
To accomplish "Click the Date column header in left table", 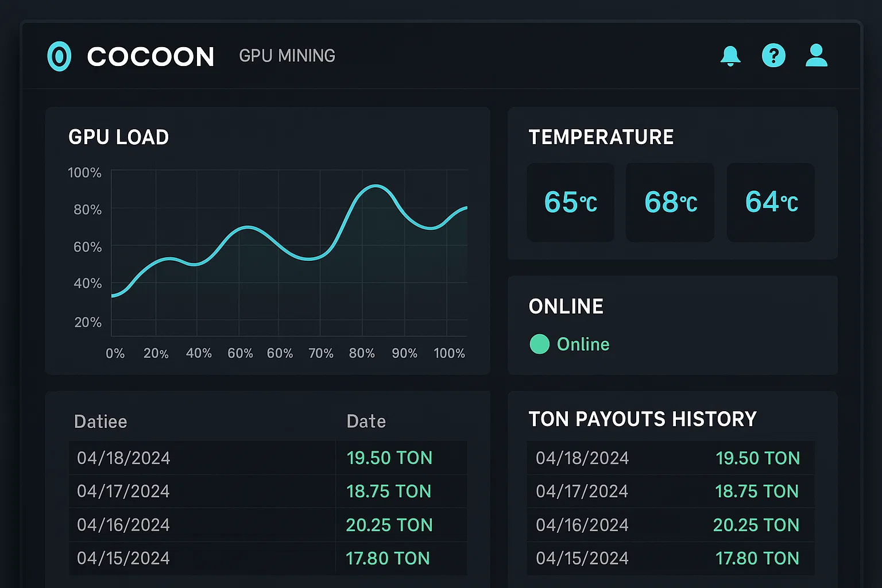I will pos(366,421).
